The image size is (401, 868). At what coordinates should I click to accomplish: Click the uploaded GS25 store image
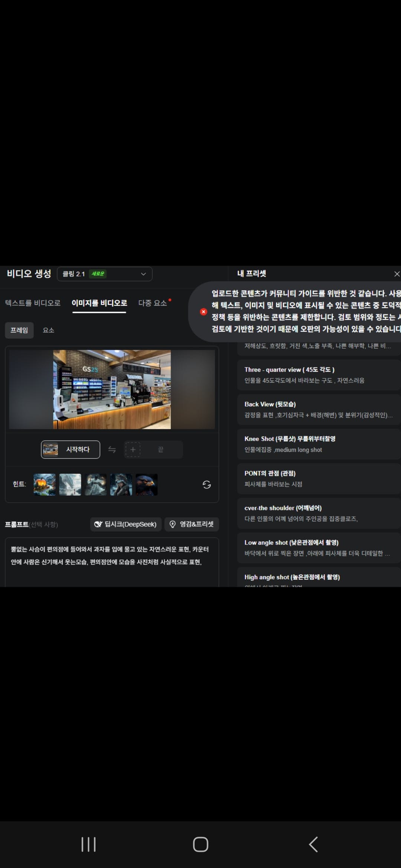point(112,389)
